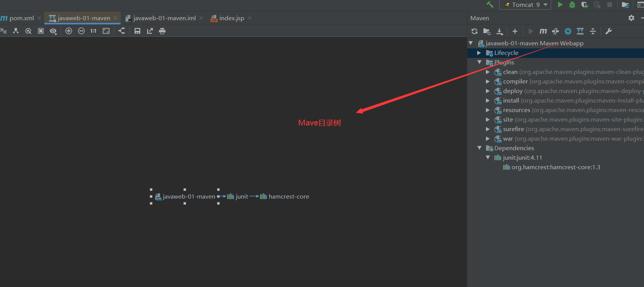Viewport: 644px width, 287px height.
Task: Collapse the junit:junit:4.11 dependency
Action: pos(488,157)
